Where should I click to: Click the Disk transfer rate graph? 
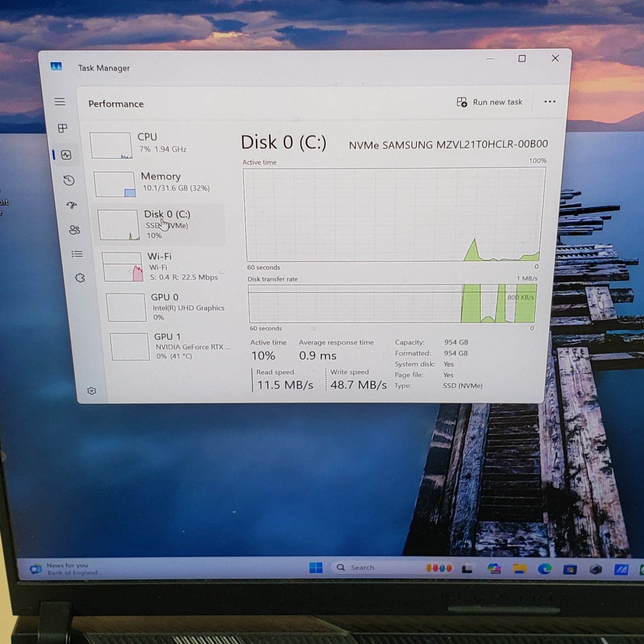[392, 303]
